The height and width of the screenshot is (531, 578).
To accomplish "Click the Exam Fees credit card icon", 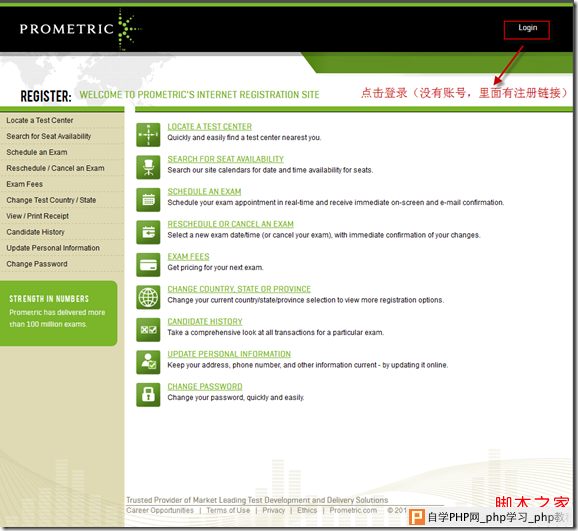I will [148, 264].
